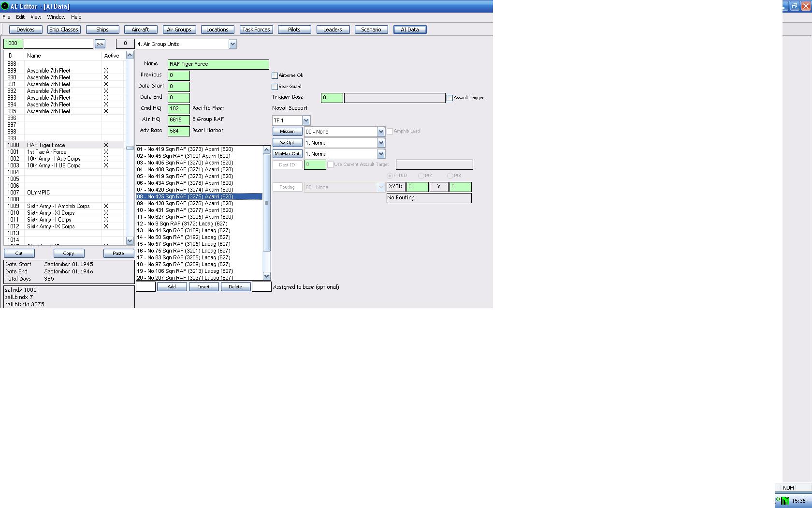This screenshot has height=508, width=812.
Task: Click the down arrow of the squadron list scrollbar
Action: pos(266,276)
